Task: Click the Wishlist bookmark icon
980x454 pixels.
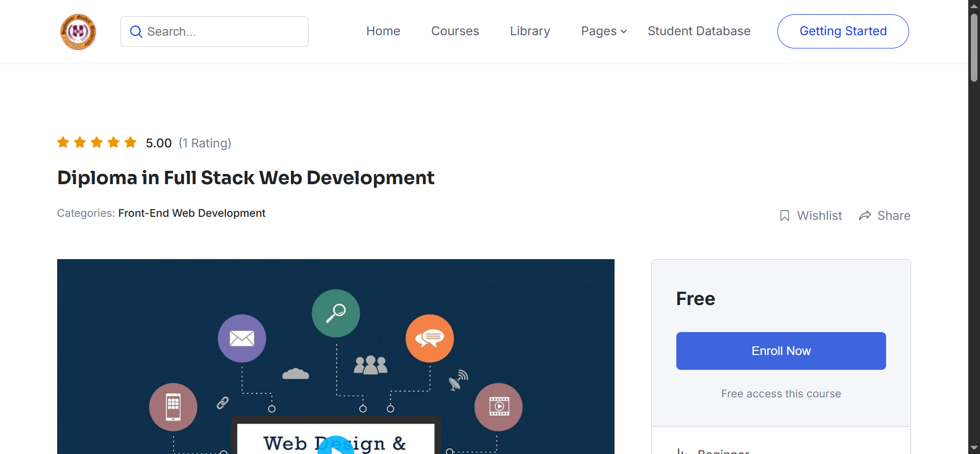Action: pyautogui.click(x=785, y=216)
